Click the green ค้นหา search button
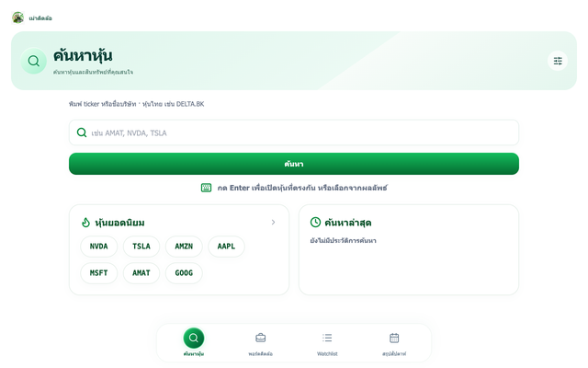The height and width of the screenshot is (368, 588). [294, 164]
